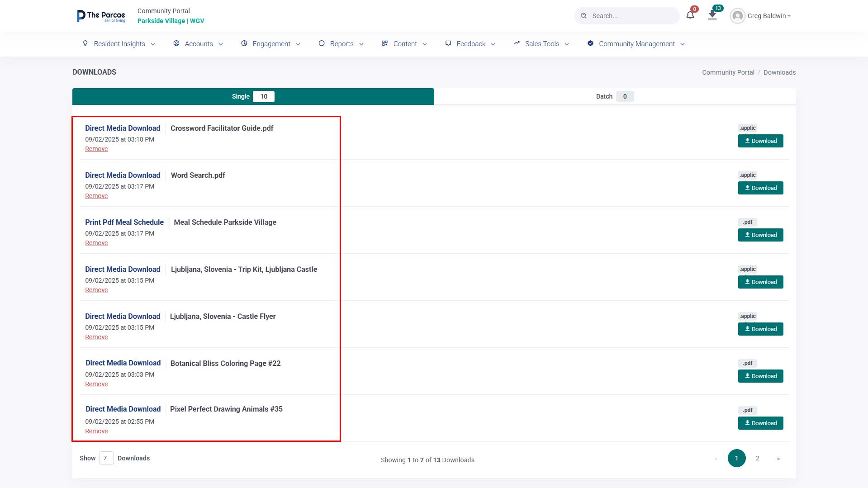Open the Resident Insights menu

click(119, 44)
